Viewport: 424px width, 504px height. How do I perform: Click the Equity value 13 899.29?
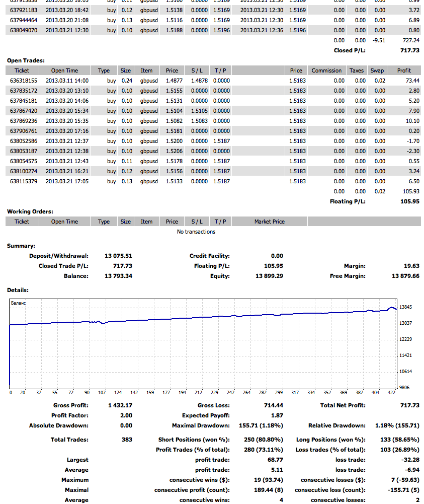click(x=269, y=276)
